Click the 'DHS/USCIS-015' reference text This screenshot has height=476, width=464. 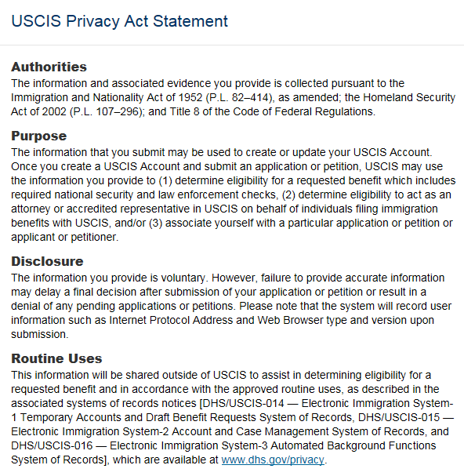(399, 417)
